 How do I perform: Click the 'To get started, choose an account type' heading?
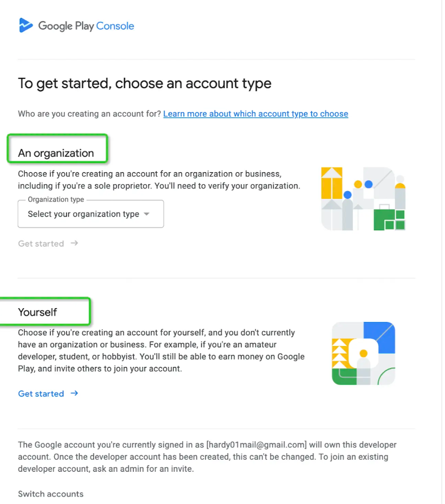(x=145, y=84)
